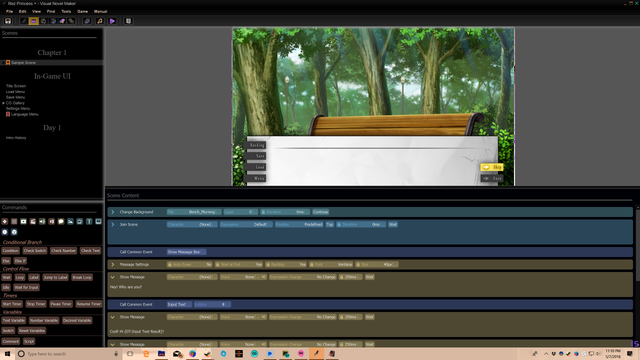640x360 pixels.
Task: Toggle Continue on Change Background row
Action: click(320, 212)
